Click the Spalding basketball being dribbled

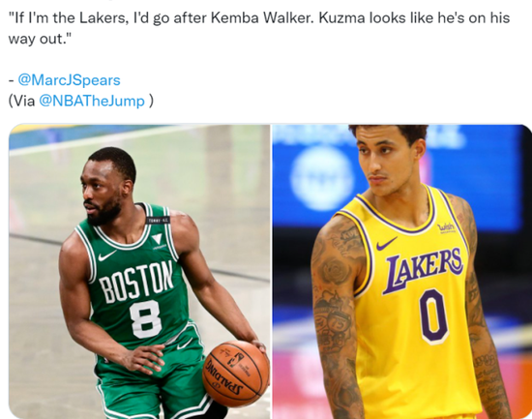coord(236,374)
